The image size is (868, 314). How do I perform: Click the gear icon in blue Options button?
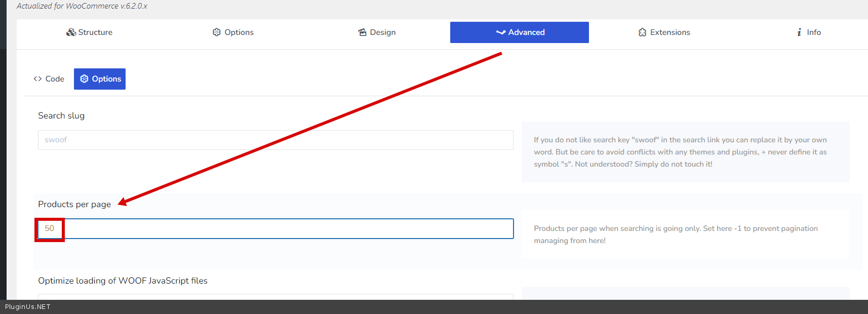(84, 79)
